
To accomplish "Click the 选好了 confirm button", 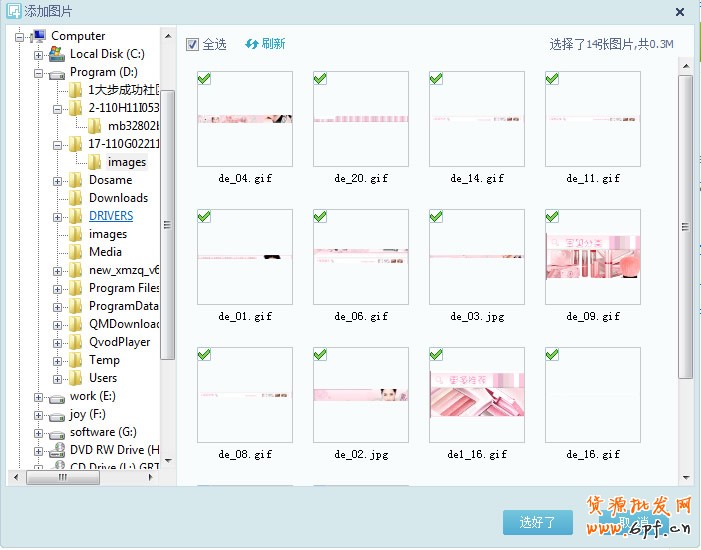I will 537,522.
